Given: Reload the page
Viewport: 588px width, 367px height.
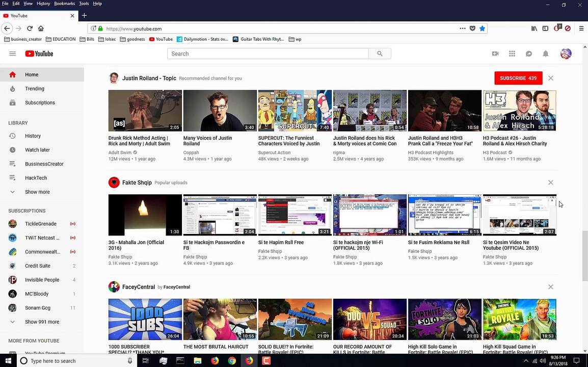Looking at the screenshot, I should [30, 29].
